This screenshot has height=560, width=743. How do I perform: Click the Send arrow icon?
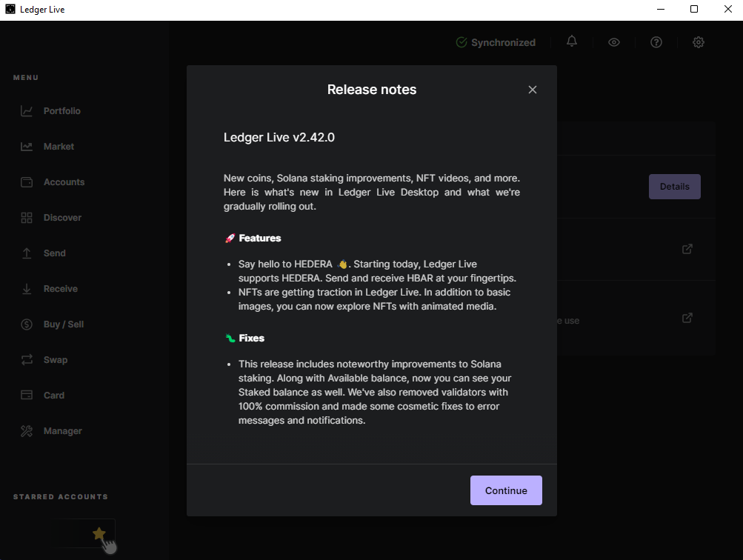click(x=27, y=253)
